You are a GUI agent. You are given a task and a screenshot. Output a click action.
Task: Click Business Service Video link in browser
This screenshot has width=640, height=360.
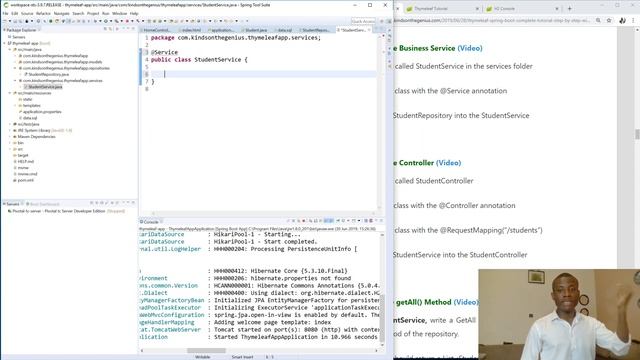470,48
